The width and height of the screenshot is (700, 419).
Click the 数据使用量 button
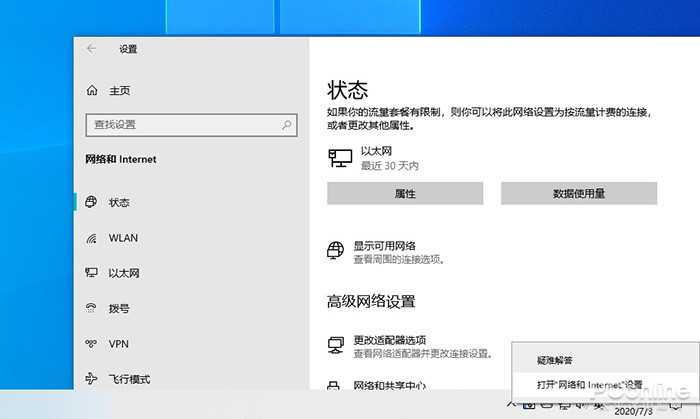point(579,193)
